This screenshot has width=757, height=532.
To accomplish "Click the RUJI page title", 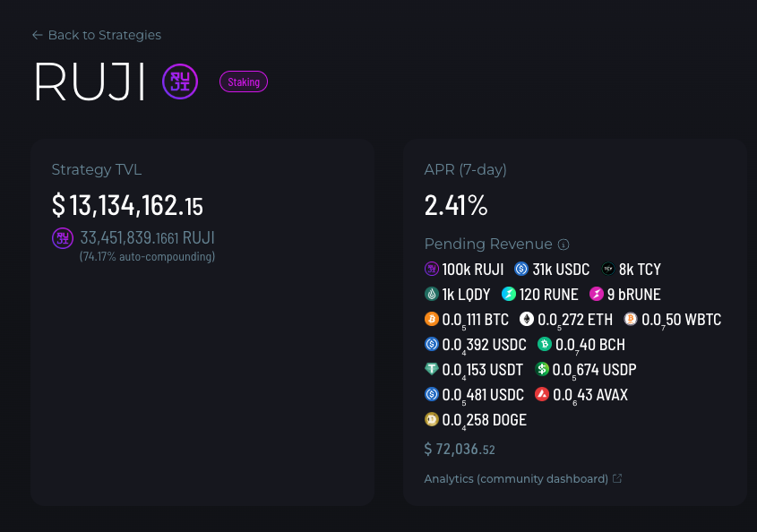I will (90, 82).
